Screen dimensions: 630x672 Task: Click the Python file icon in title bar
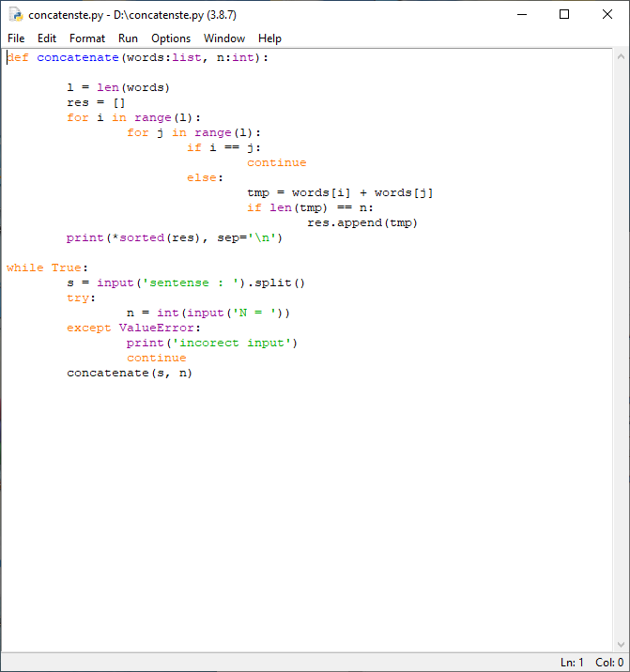(x=15, y=15)
